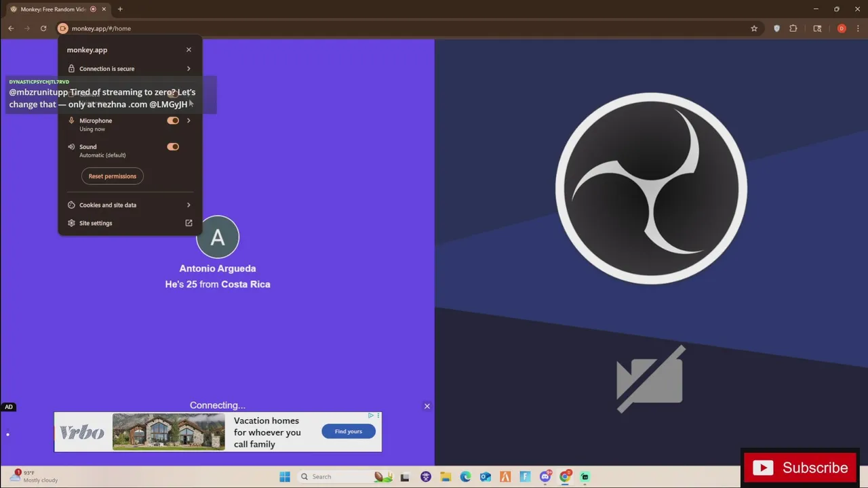Screen dimensions: 868x488
Task: Open Site settings entry
Action: pos(130,223)
